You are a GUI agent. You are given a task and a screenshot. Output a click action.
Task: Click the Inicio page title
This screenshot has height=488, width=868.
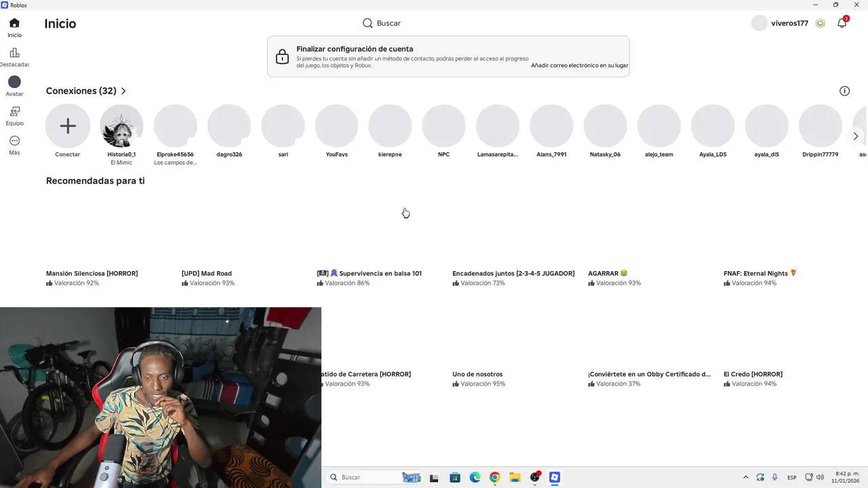tap(60, 24)
